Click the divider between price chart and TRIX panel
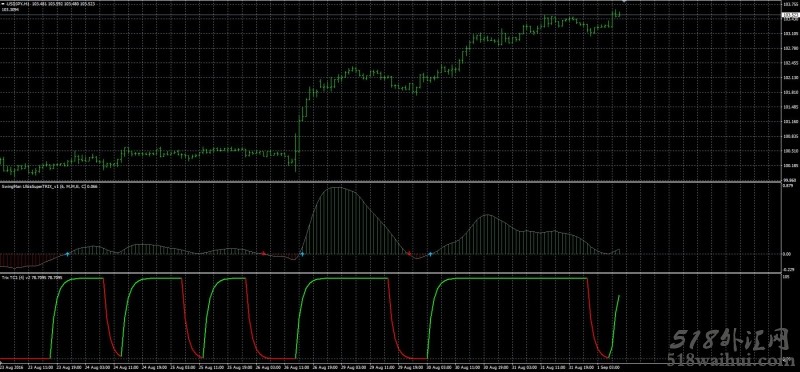The image size is (800, 372). [390, 182]
